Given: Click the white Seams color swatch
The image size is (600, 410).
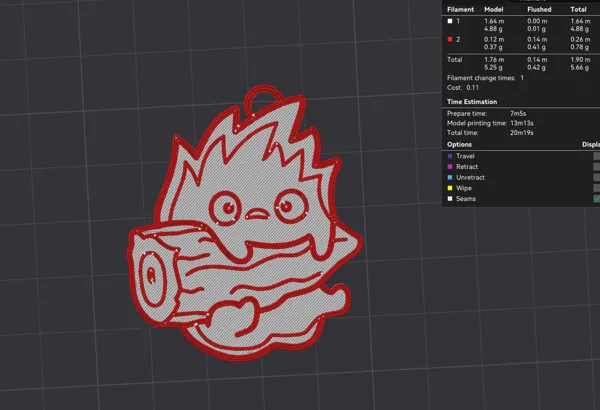Looking at the screenshot, I should point(450,199).
